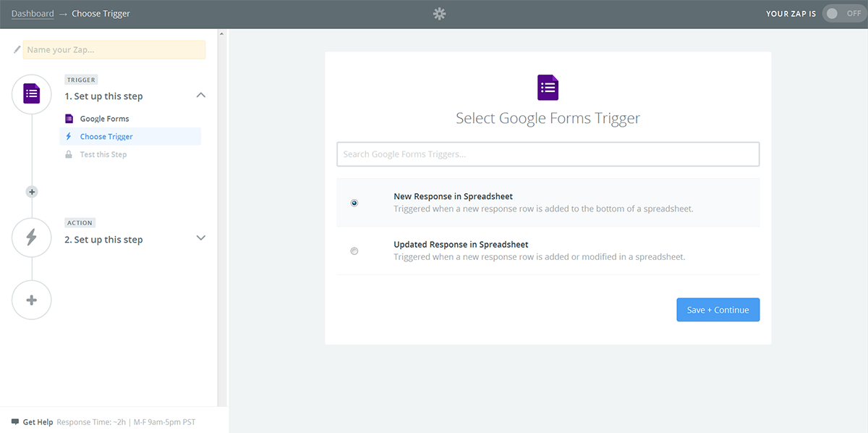Screen dimensions: 868x433
Task: Click the Save + Continue button
Action: [x=718, y=310]
